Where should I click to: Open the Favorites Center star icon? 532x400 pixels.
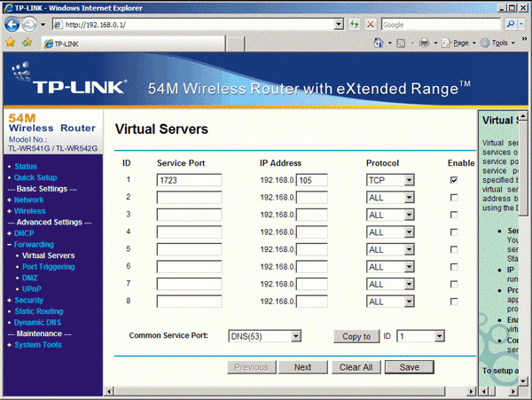coord(11,43)
